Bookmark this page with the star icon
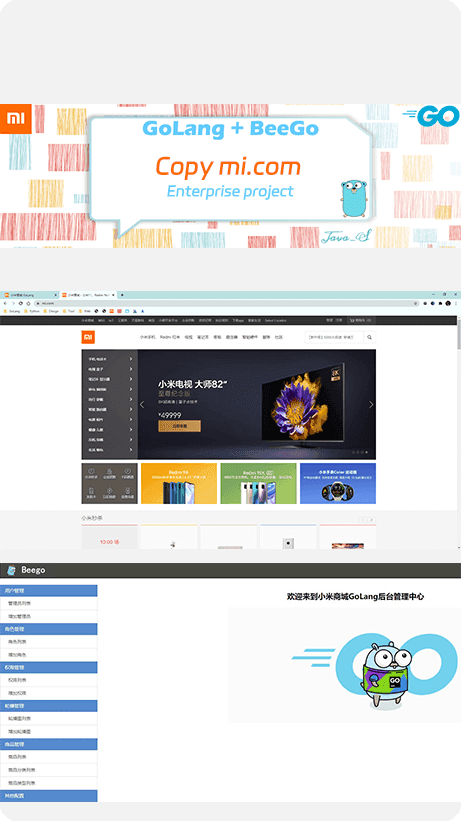461x821 pixels. tap(415, 303)
